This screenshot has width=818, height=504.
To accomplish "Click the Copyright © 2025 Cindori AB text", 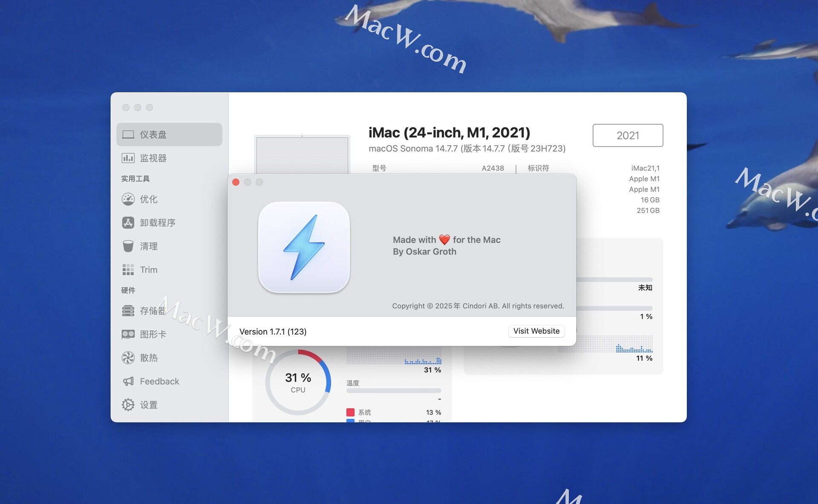I will tap(478, 306).
